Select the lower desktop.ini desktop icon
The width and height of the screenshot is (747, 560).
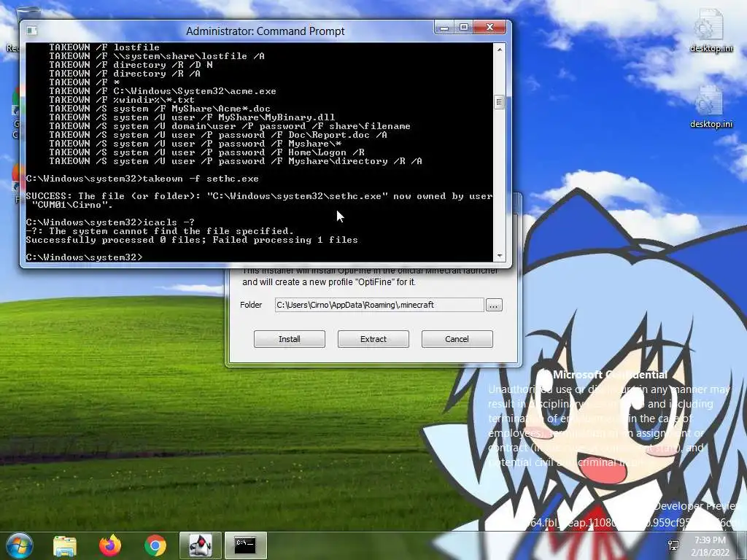click(x=711, y=107)
